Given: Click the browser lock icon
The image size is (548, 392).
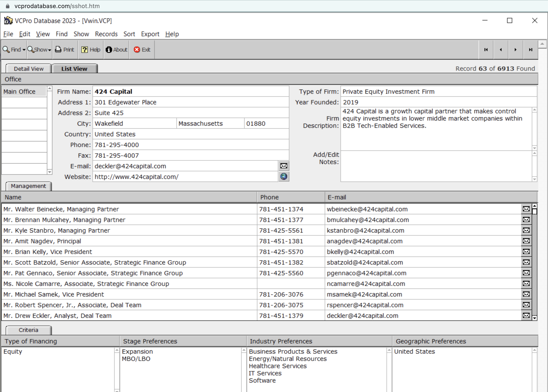Looking at the screenshot, I should (x=7, y=6).
